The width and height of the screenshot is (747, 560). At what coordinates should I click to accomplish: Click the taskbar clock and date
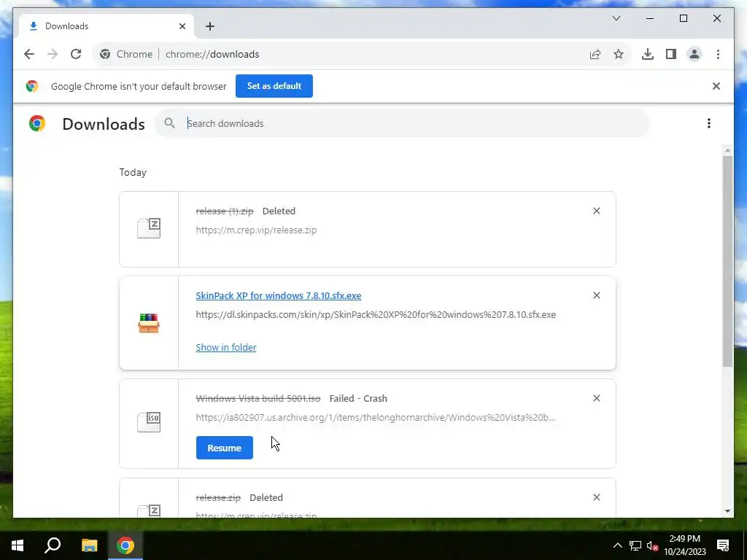click(684, 545)
